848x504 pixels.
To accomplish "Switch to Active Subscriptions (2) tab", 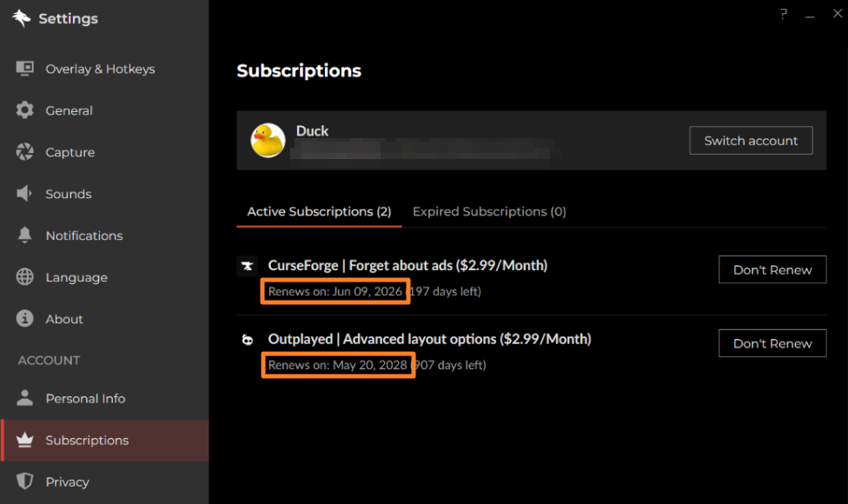I will [319, 211].
